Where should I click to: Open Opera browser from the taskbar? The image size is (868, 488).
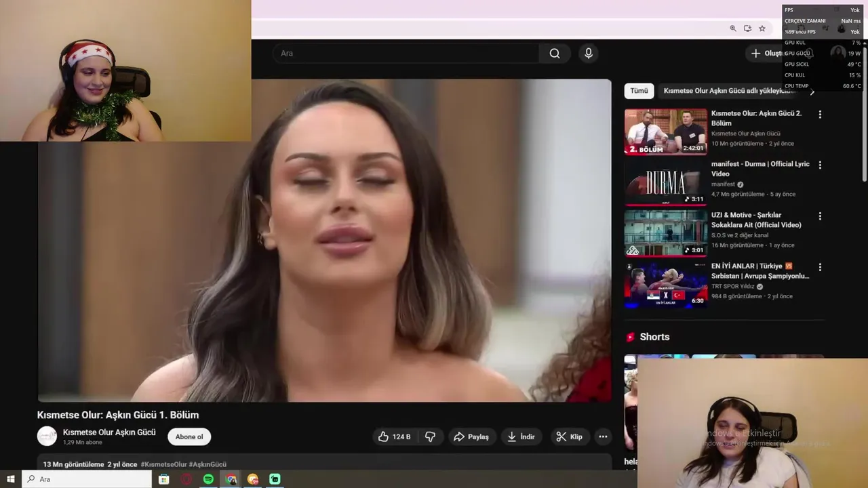tap(186, 479)
